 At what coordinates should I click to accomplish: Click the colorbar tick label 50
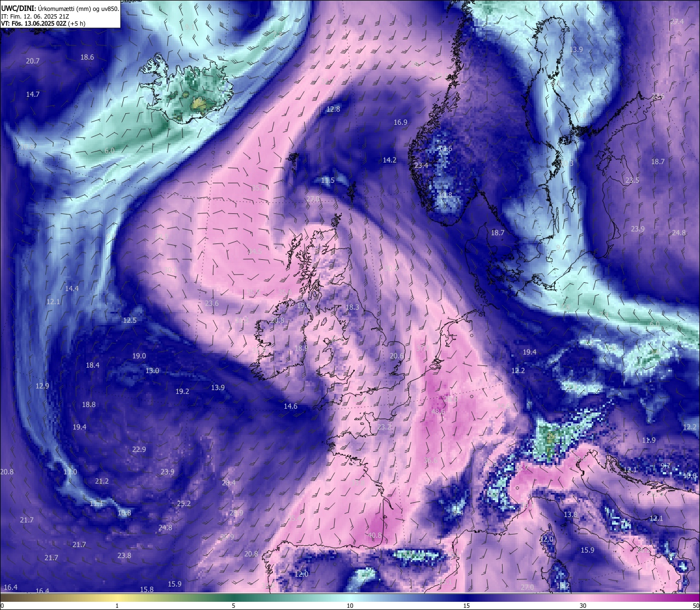pos(695,606)
